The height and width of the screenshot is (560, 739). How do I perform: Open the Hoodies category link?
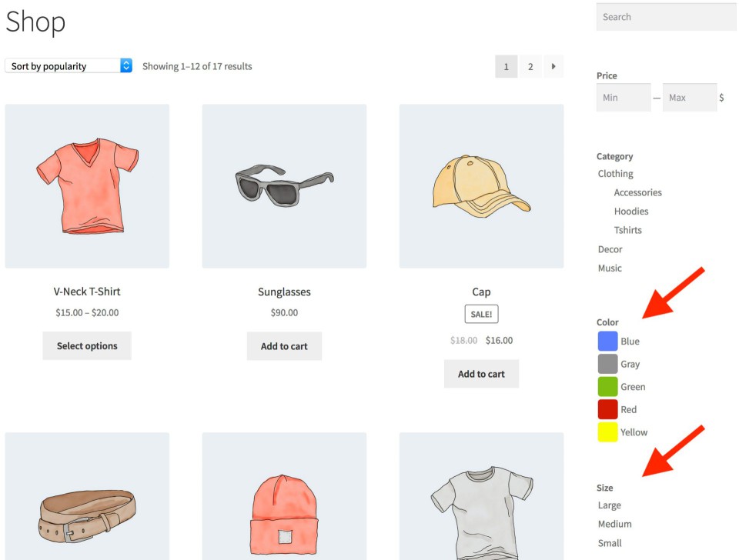631,212
